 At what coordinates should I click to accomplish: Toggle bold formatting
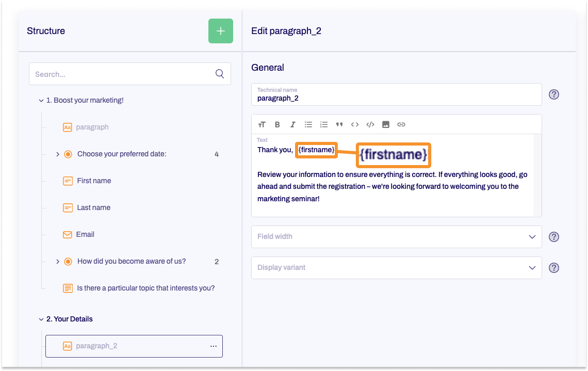tap(277, 124)
